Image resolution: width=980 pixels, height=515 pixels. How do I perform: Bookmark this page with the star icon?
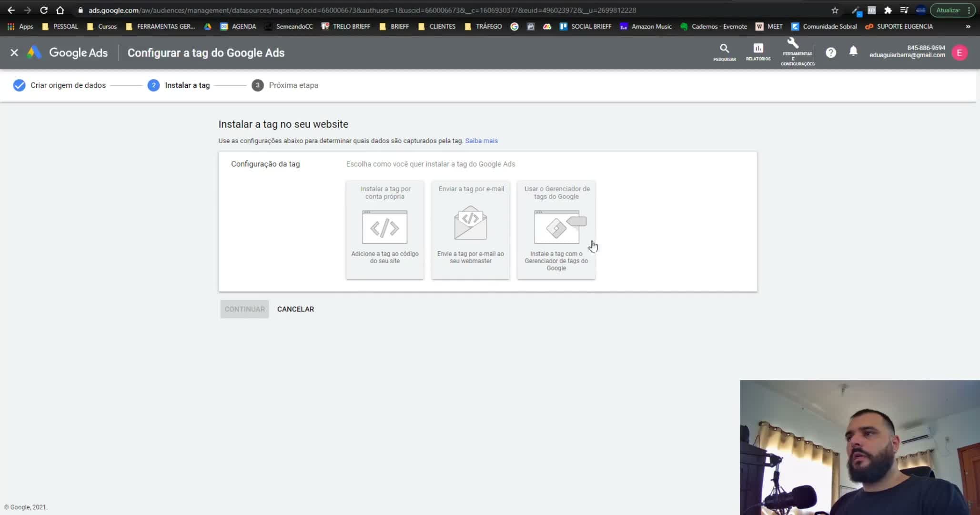coord(835,10)
